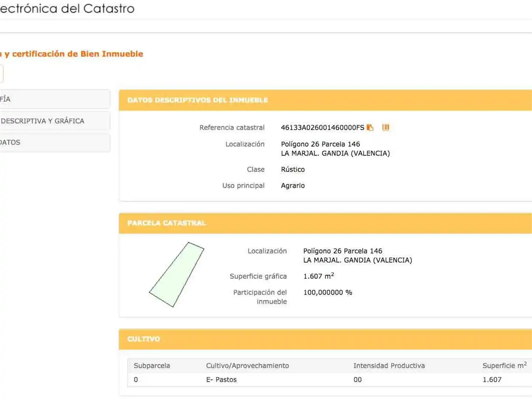
Task: Copy the cadastral reference with copy icon
Action: point(370,127)
